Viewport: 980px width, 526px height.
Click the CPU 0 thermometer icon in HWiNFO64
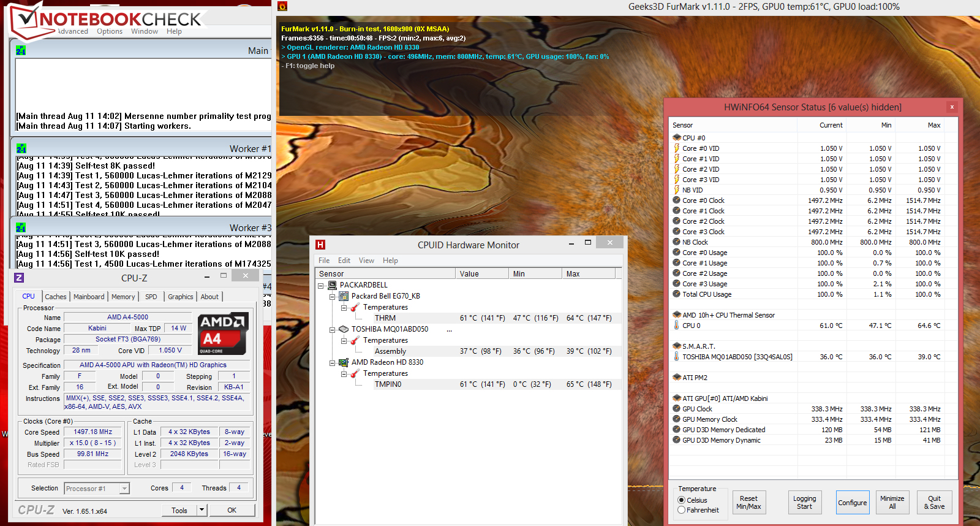coord(677,326)
